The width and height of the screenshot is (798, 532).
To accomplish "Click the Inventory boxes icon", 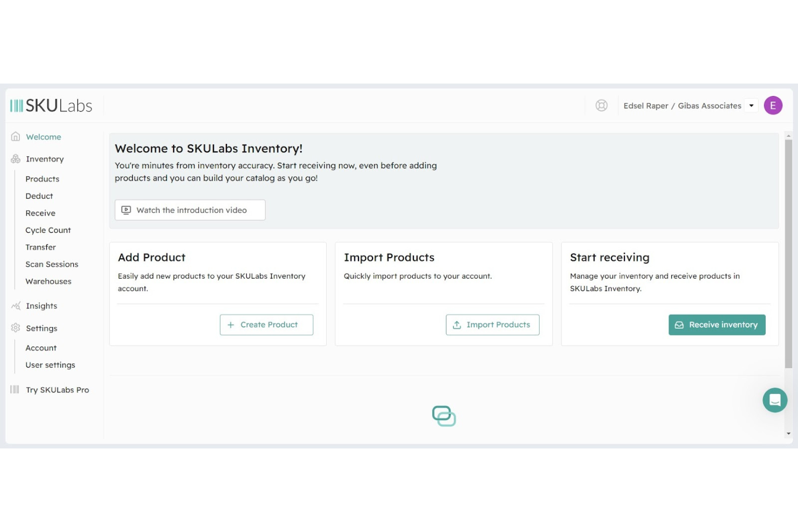I will click(16, 159).
